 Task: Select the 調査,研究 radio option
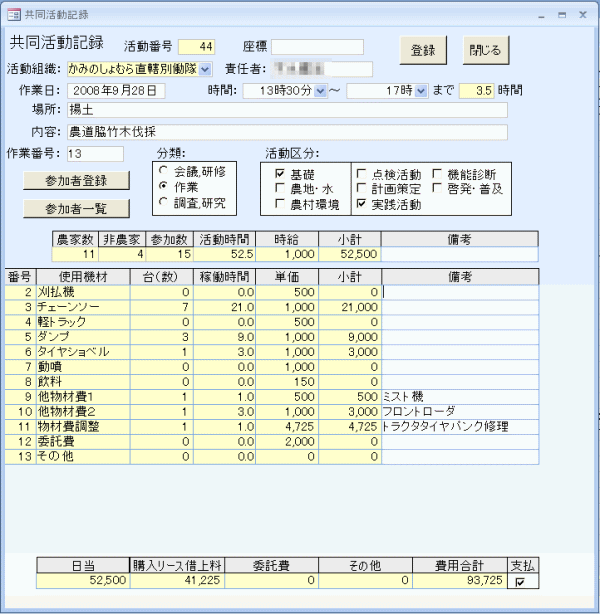click(165, 203)
